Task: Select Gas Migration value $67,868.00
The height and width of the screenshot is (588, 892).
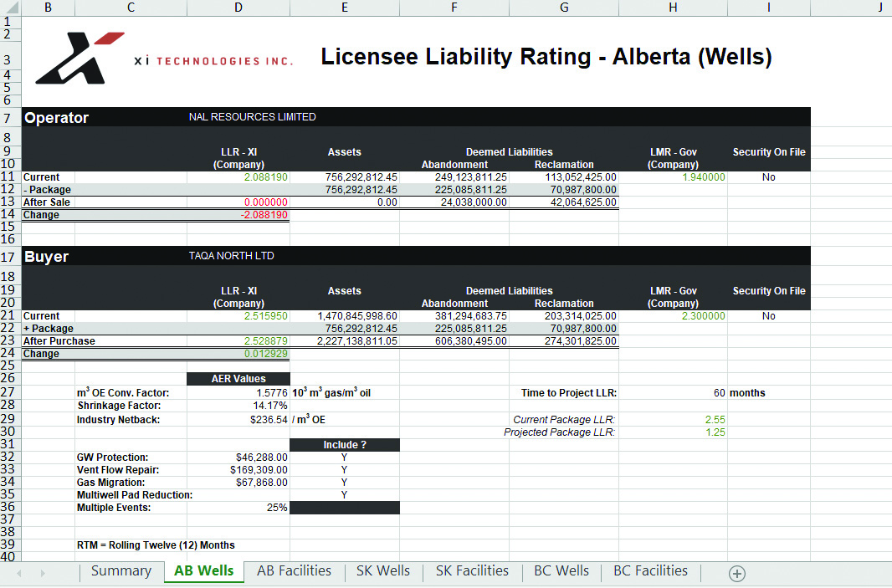Action: pos(262,483)
